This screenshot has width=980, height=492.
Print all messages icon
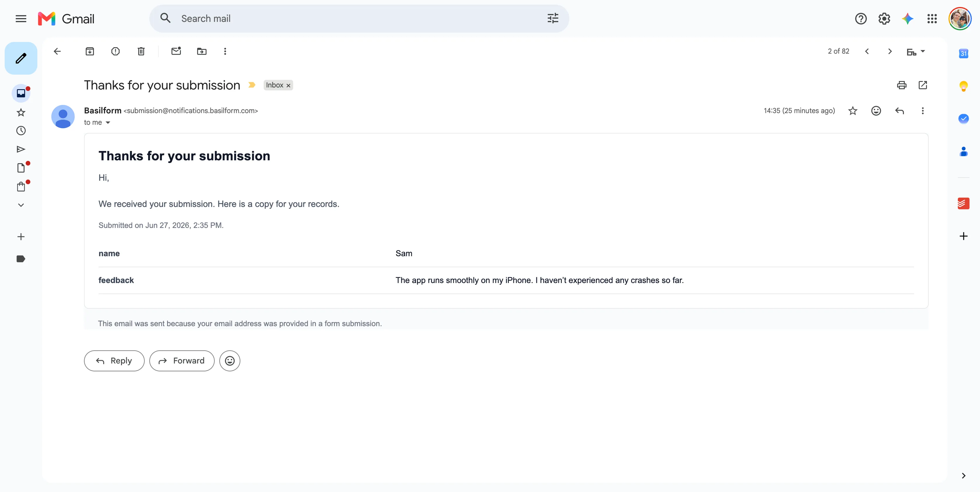click(x=902, y=85)
